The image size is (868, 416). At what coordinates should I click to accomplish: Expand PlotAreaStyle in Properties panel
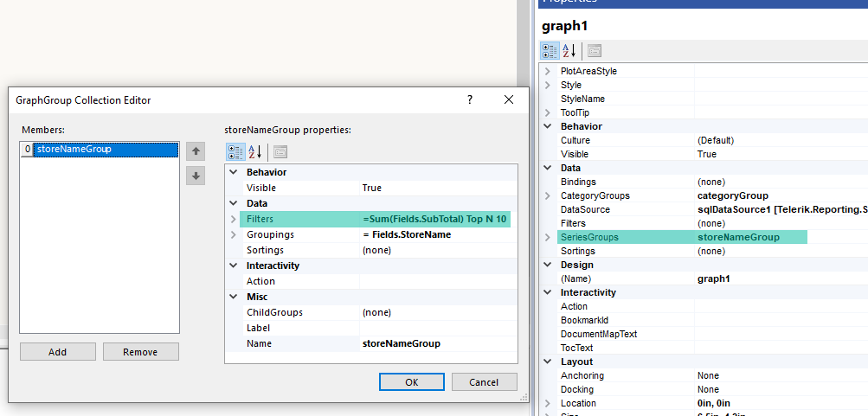point(548,72)
